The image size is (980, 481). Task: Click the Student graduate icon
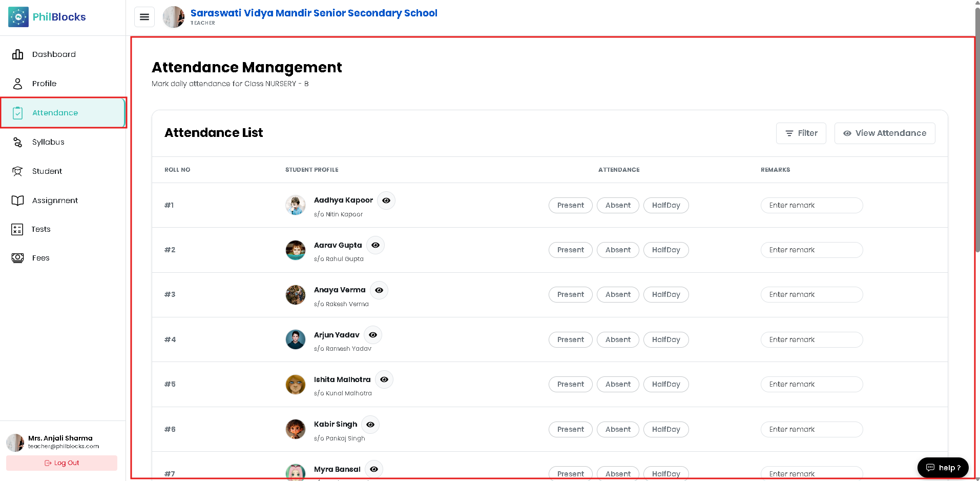tap(18, 171)
